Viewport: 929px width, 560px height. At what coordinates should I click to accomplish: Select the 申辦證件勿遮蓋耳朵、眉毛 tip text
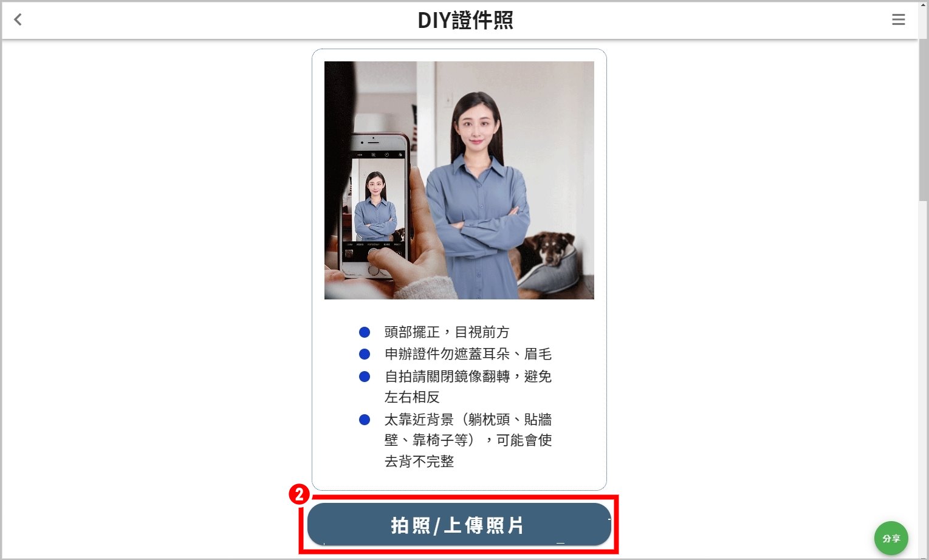[x=468, y=354]
